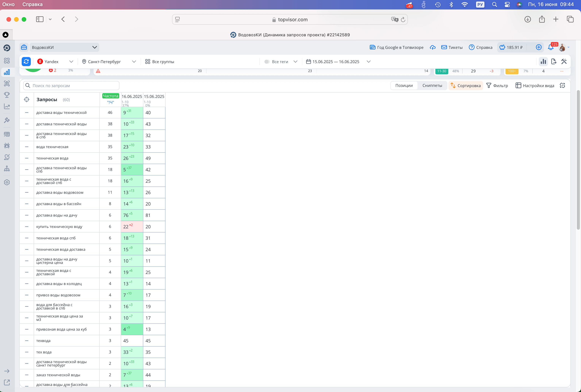Switch to the Сниппеты tab
The height and width of the screenshot is (392, 581).
click(432, 86)
